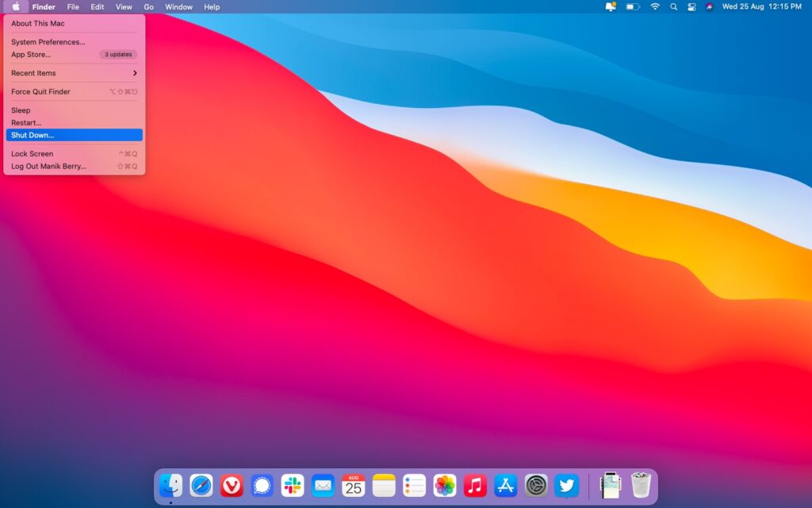The image size is (812, 508).
Task: Start Slack from the Dock
Action: pos(292,485)
